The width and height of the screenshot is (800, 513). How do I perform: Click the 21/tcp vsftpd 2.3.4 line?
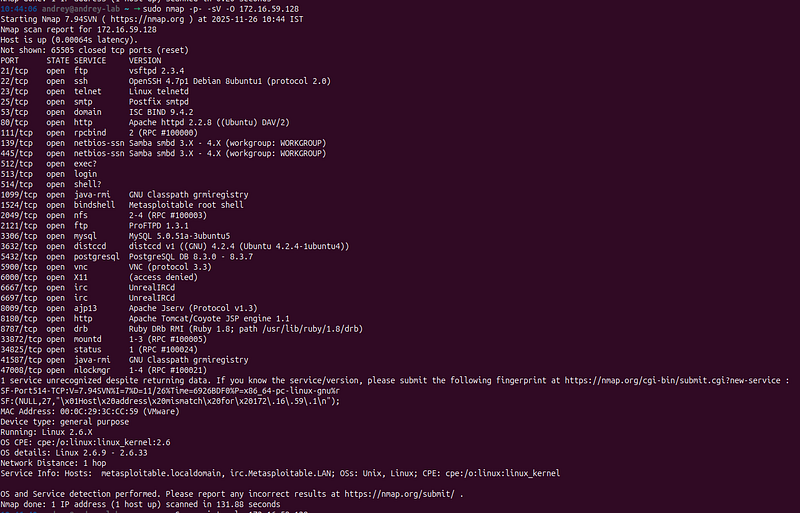click(x=92, y=71)
